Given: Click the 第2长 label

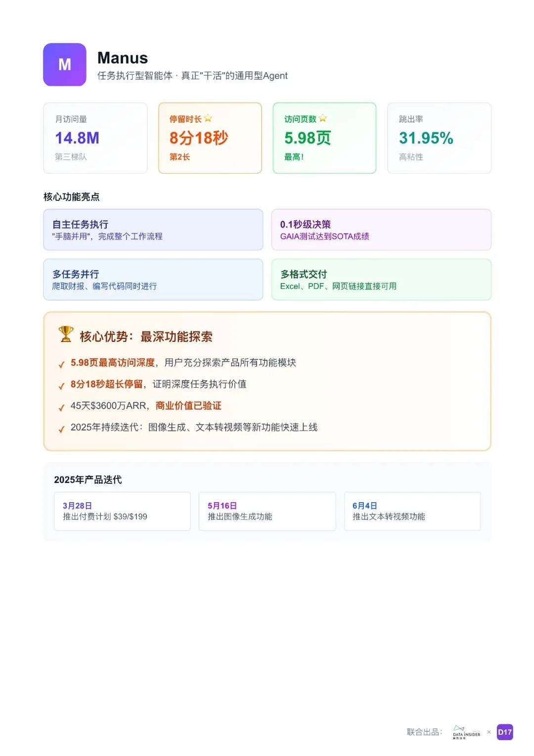Looking at the screenshot, I should point(179,157).
